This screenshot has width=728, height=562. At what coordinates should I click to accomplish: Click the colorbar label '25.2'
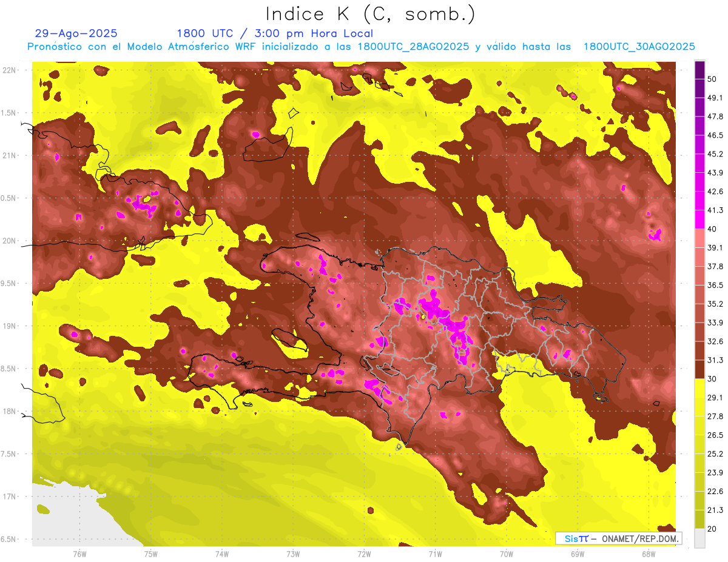(715, 453)
